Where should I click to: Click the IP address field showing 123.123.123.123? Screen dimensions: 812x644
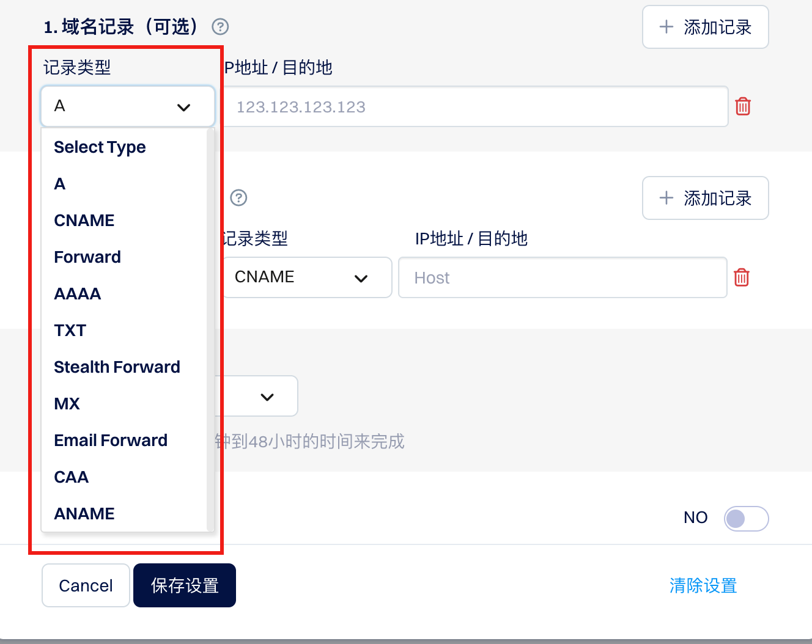(476, 106)
